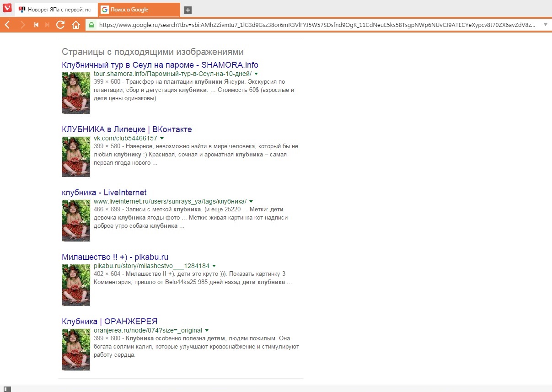This screenshot has width=552, height=392.
Task: Open the Клубничный тур в Сеул result
Action: pos(160,65)
